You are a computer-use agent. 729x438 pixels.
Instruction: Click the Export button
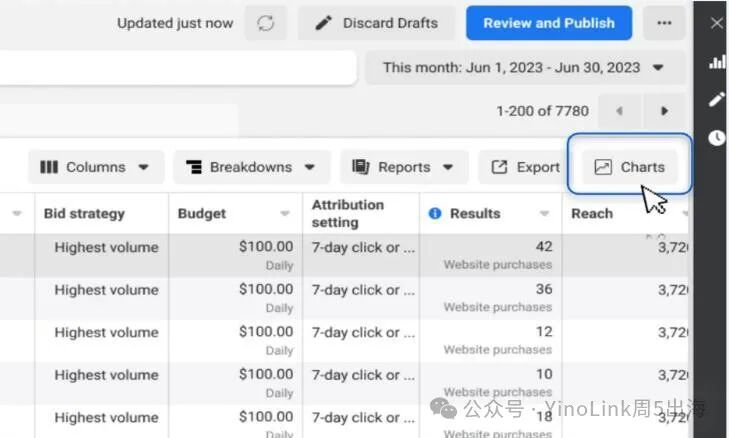point(525,167)
